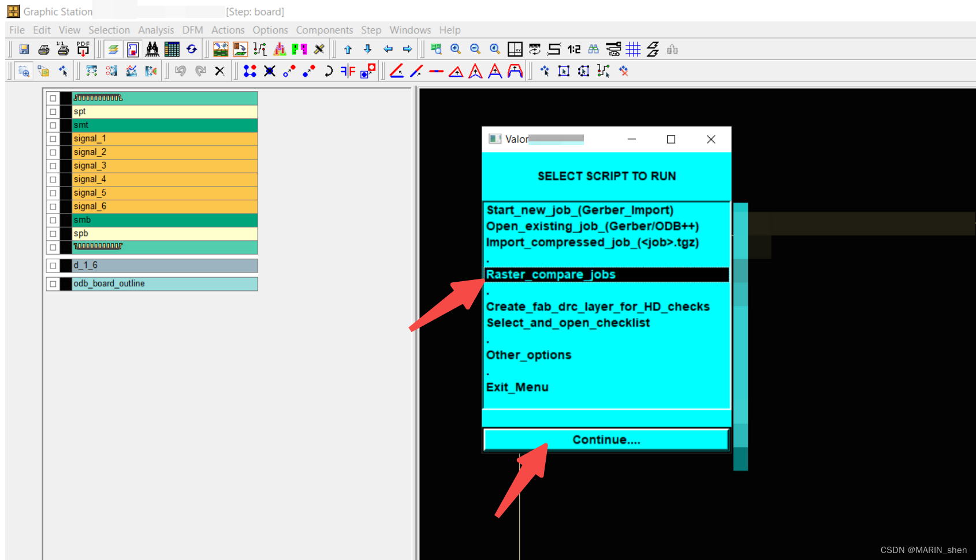Check the spt layer checkbox
Image resolution: width=976 pixels, height=560 pixels.
pyautogui.click(x=53, y=111)
